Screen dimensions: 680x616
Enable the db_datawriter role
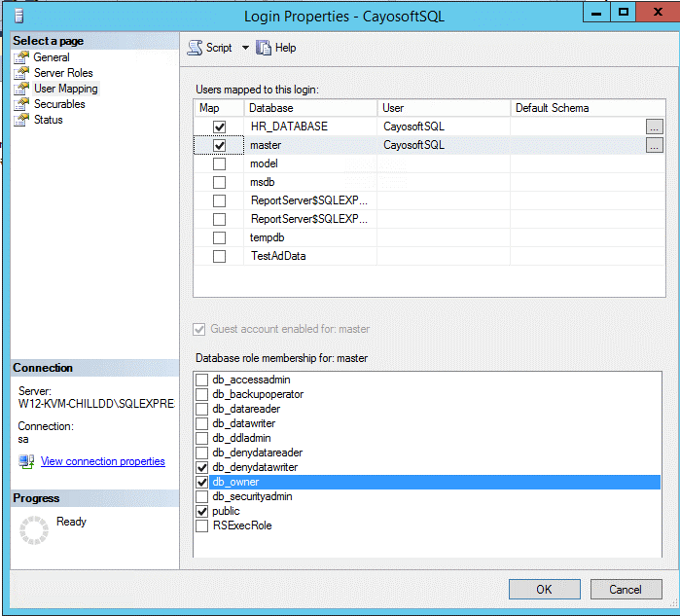[201, 423]
